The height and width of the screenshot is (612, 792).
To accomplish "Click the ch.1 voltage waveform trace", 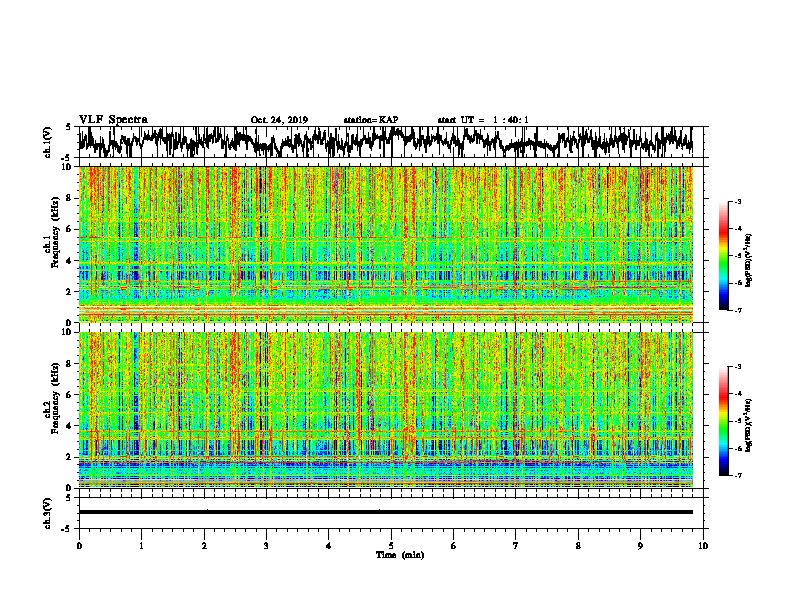I will pos(386,142).
